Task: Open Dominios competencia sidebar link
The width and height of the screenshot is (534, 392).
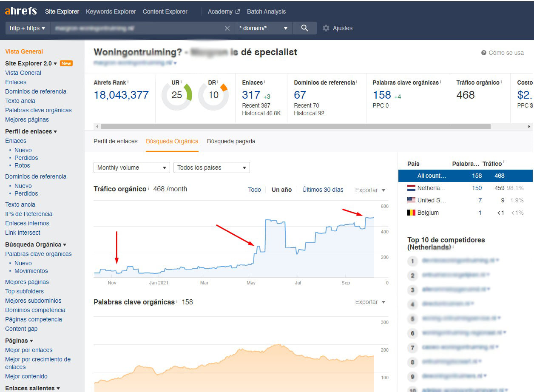Action: [35, 310]
